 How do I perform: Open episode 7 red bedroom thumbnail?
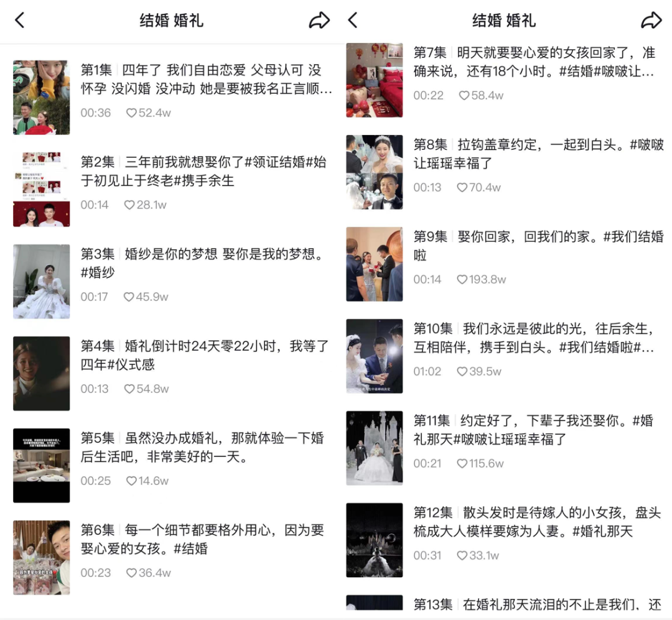tap(375, 80)
